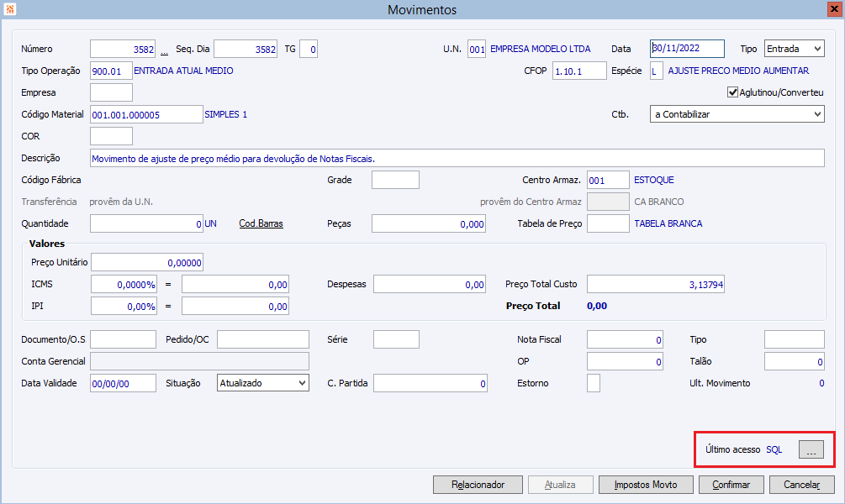Confirm the movement with Confirmar button
845x504 pixels.
[x=731, y=485]
